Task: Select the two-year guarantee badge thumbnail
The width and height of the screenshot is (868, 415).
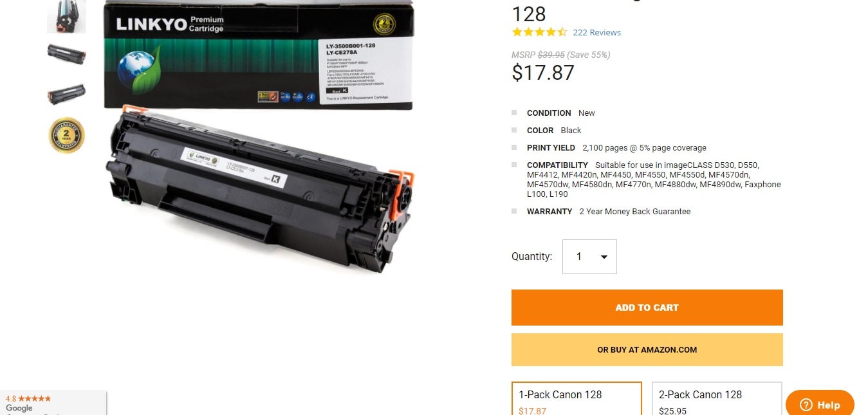Action: pyautogui.click(x=66, y=135)
